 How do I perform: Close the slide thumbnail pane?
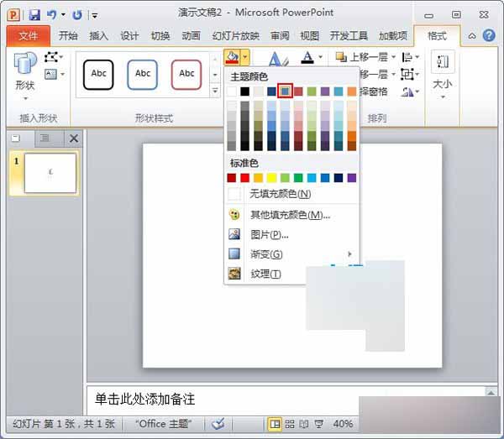coord(74,138)
